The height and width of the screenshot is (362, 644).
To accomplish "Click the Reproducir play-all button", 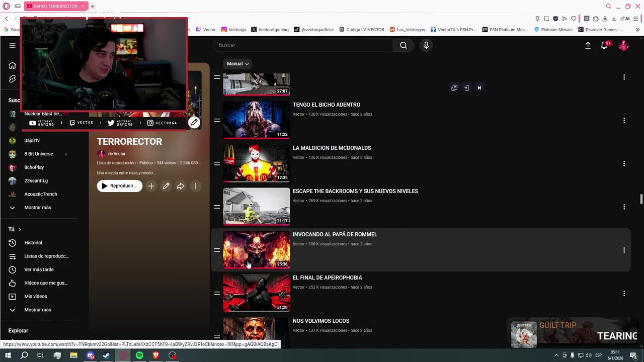I will tap(120, 186).
